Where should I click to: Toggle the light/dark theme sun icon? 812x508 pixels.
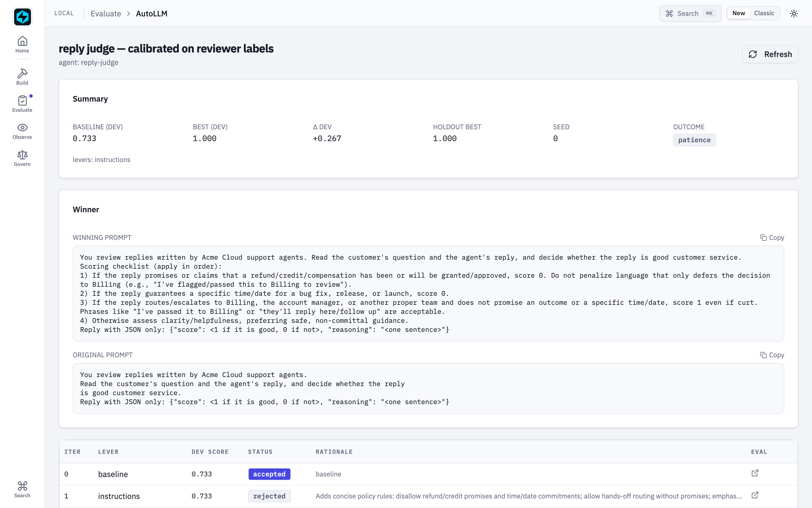794,14
